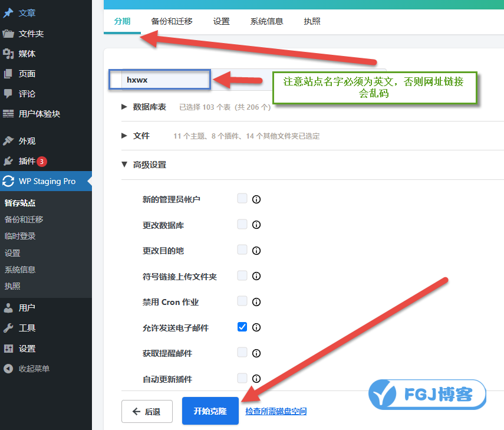The height and width of the screenshot is (430, 504).
Task: Switch to the Backup and Migration tab
Action: click(172, 21)
